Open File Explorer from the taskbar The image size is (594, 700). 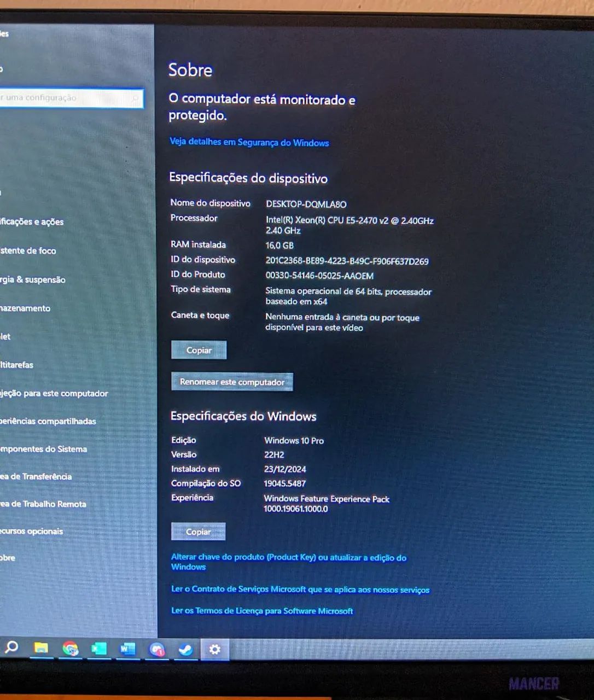coord(41,650)
